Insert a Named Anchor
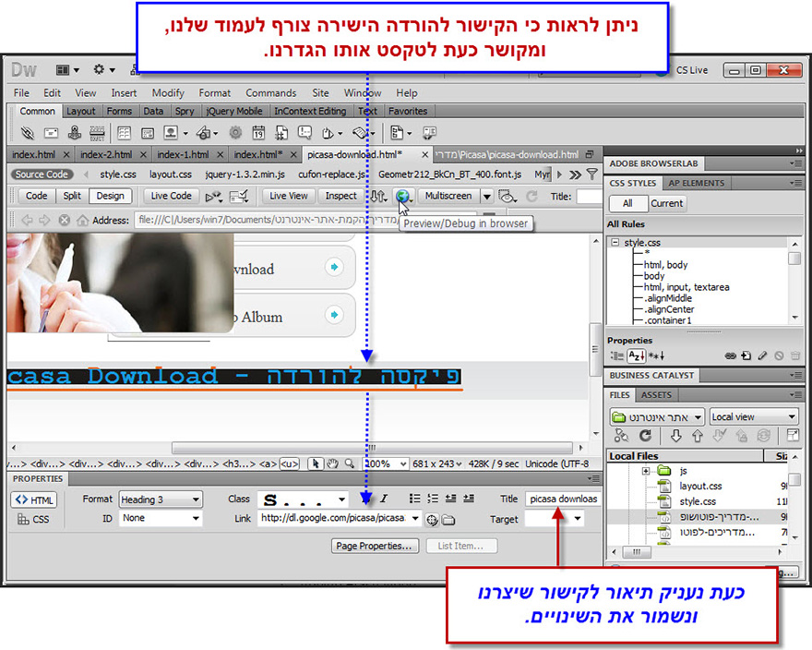This screenshot has width=812, height=650. tap(75, 133)
